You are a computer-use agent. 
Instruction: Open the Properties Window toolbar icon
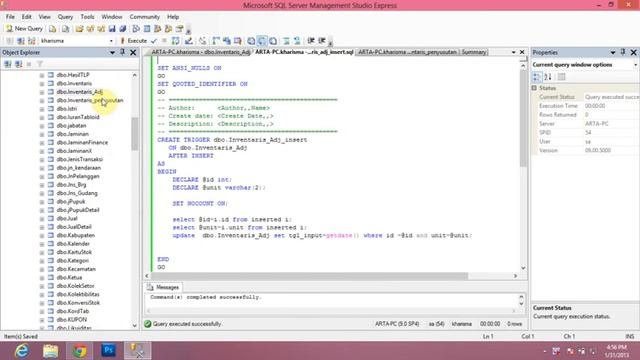click(x=179, y=29)
